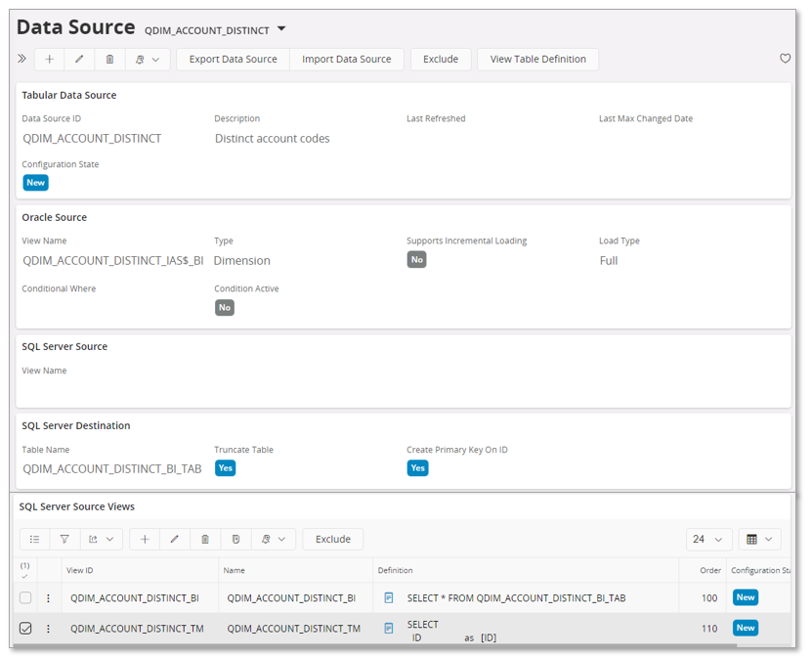Check the QDIM_ACCOUNT_DISTINCT_BI row checkbox
Image resolution: width=812 pixels, height=658 pixels.
25,597
